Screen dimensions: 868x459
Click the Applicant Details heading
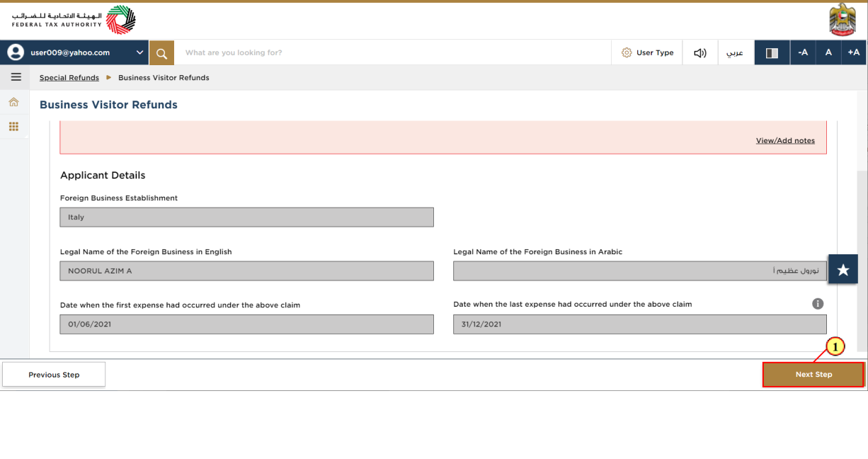[103, 175]
